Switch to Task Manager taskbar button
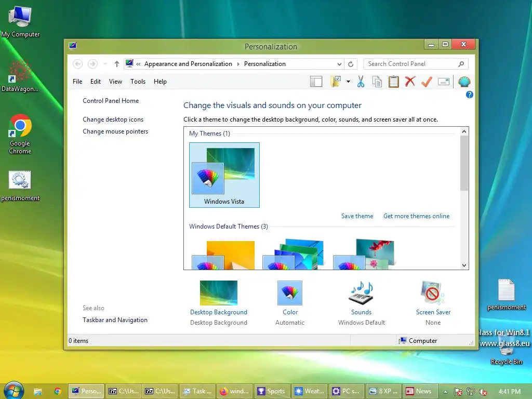The height and width of the screenshot is (399, 532). (197, 391)
